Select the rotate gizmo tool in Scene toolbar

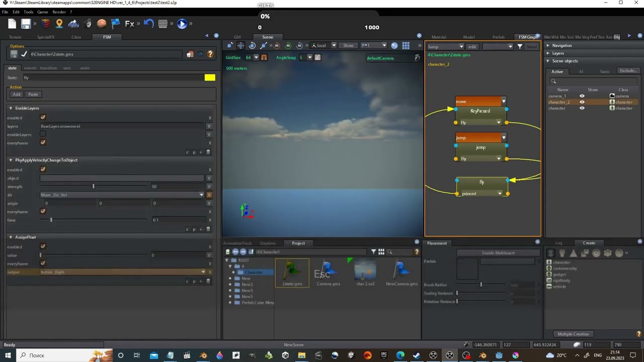pos(252,45)
